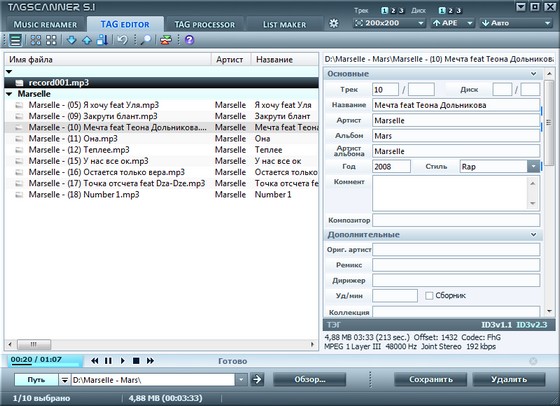
Task: Click the Трек number field showing 10
Action: 385,90
